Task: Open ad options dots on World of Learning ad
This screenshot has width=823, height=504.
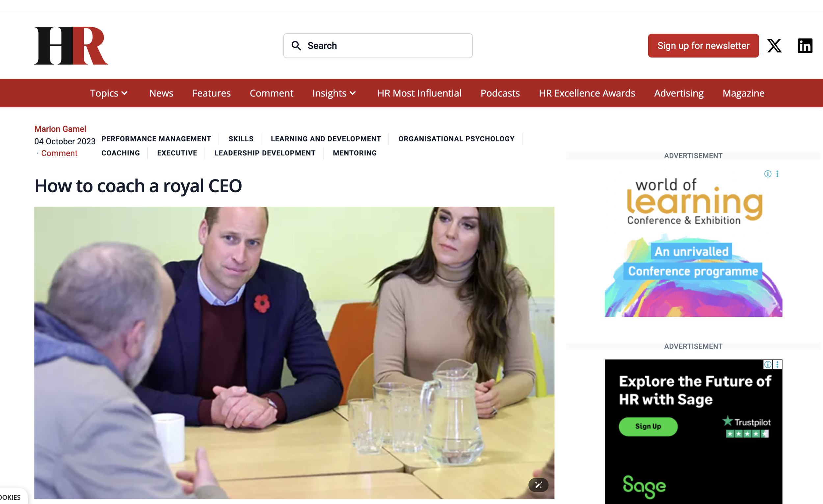Action: pos(777,174)
